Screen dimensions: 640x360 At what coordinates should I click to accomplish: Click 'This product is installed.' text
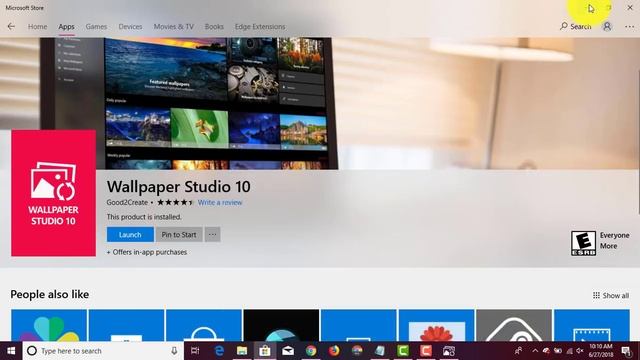point(144,217)
